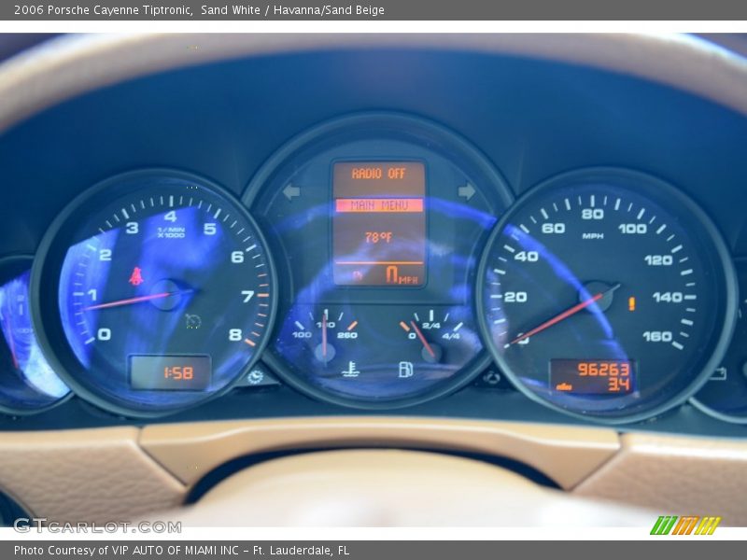Click the clock symbol beside the tachometer
Image resolution: width=747 pixels, height=560 pixels.
point(255,377)
